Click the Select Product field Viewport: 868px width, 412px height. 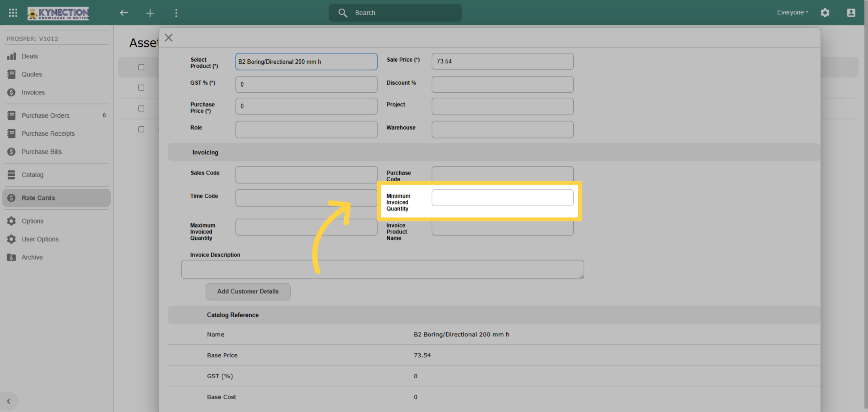[306, 62]
